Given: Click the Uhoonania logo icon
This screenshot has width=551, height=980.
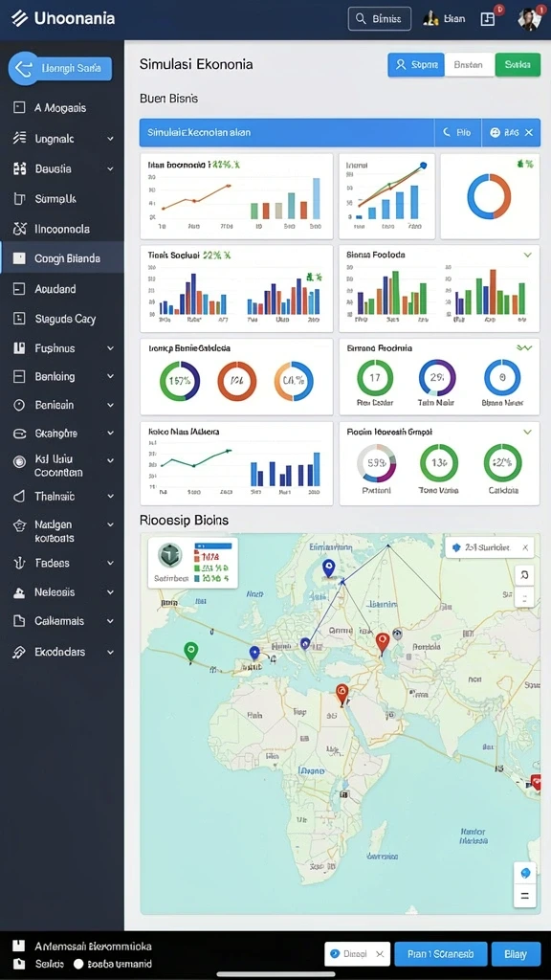Looking at the screenshot, I should pos(19,18).
